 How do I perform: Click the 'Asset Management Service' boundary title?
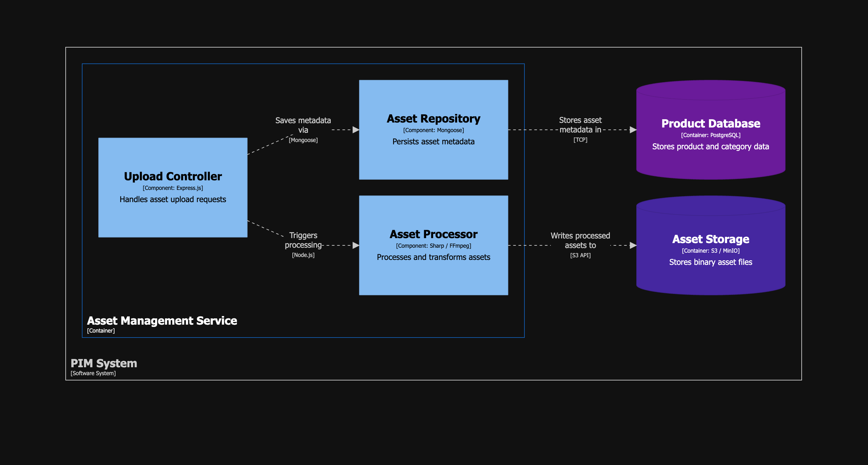(x=162, y=321)
